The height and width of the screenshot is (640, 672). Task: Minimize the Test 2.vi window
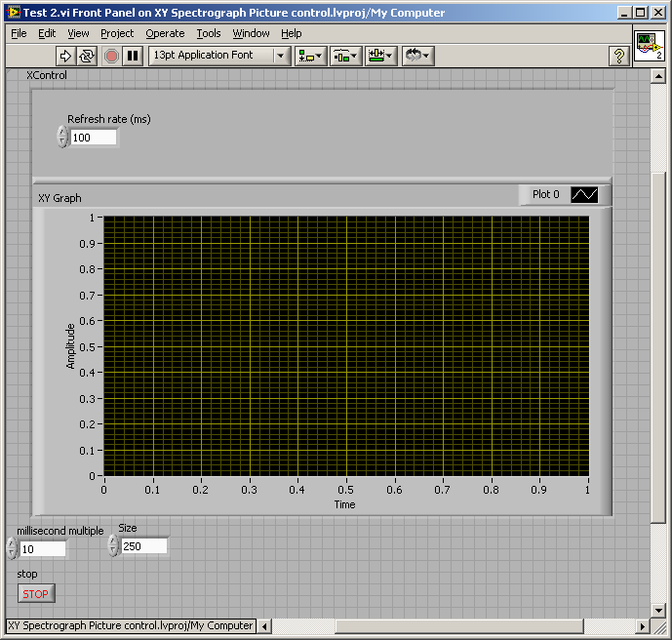[x=624, y=13]
